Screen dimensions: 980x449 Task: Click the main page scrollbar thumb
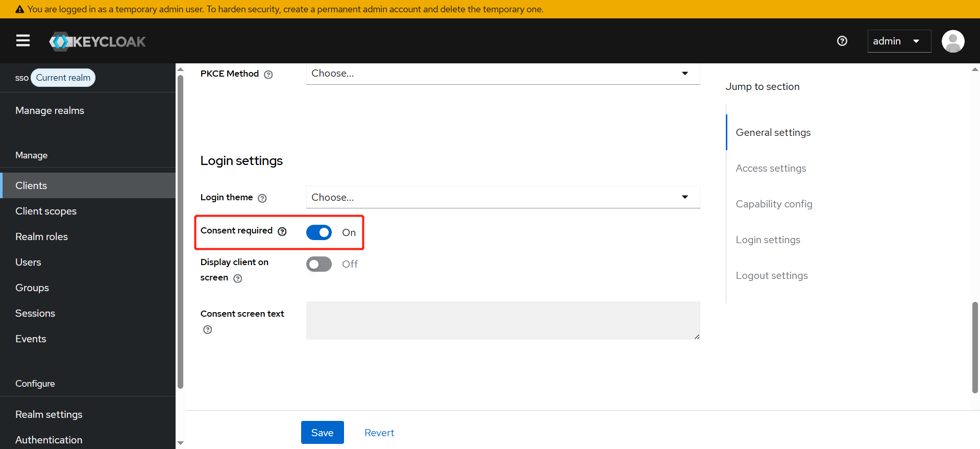[975, 347]
